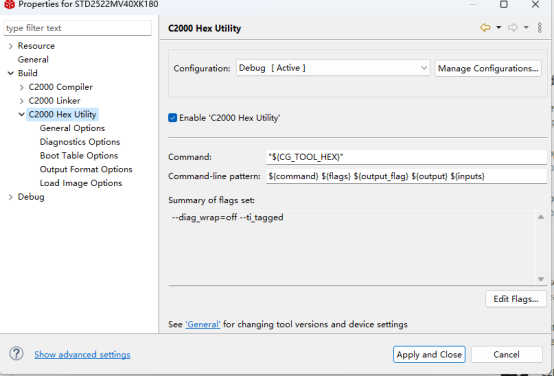Open the forward history dropdown arrow
Screen dimensions: 554x376
coord(526,28)
